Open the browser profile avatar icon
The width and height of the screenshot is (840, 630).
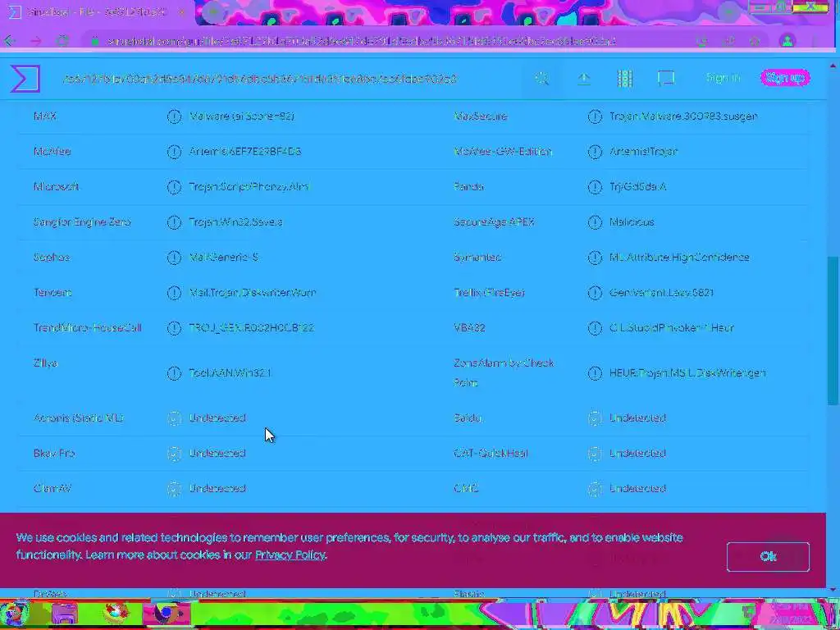click(x=787, y=41)
